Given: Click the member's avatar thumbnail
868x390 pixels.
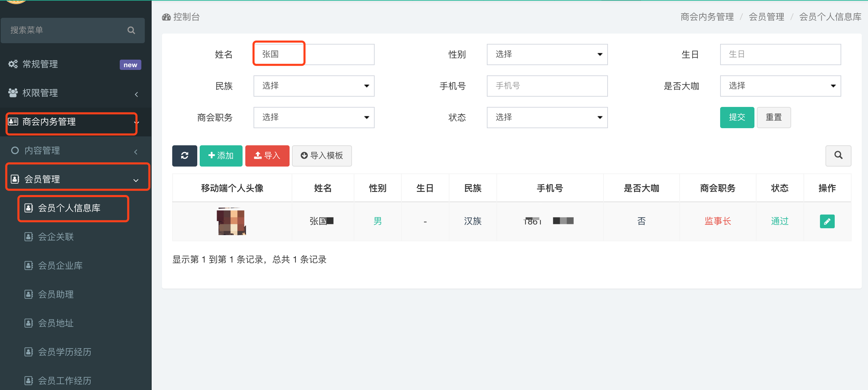Looking at the screenshot, I should (232, 221).
